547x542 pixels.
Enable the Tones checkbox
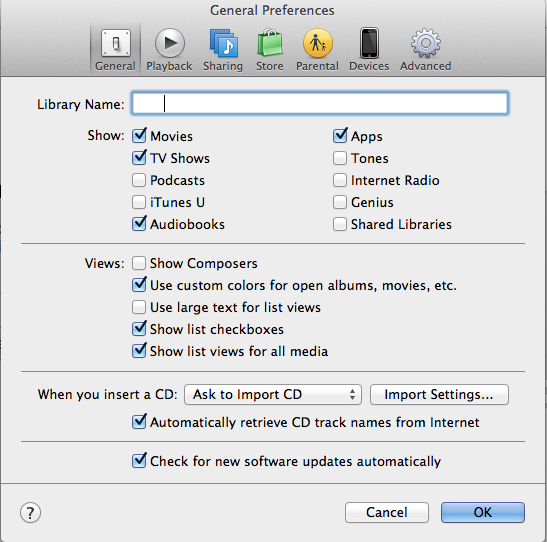(340, 158)
